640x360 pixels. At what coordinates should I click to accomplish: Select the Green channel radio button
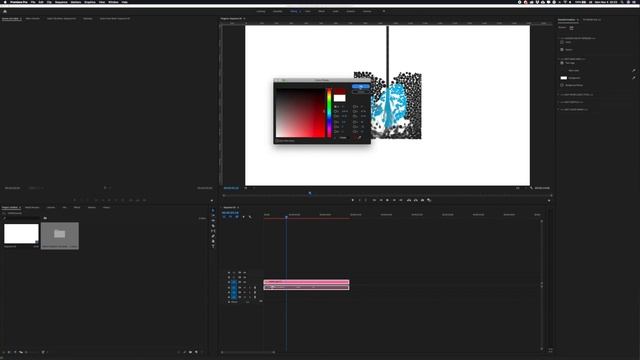335,127
